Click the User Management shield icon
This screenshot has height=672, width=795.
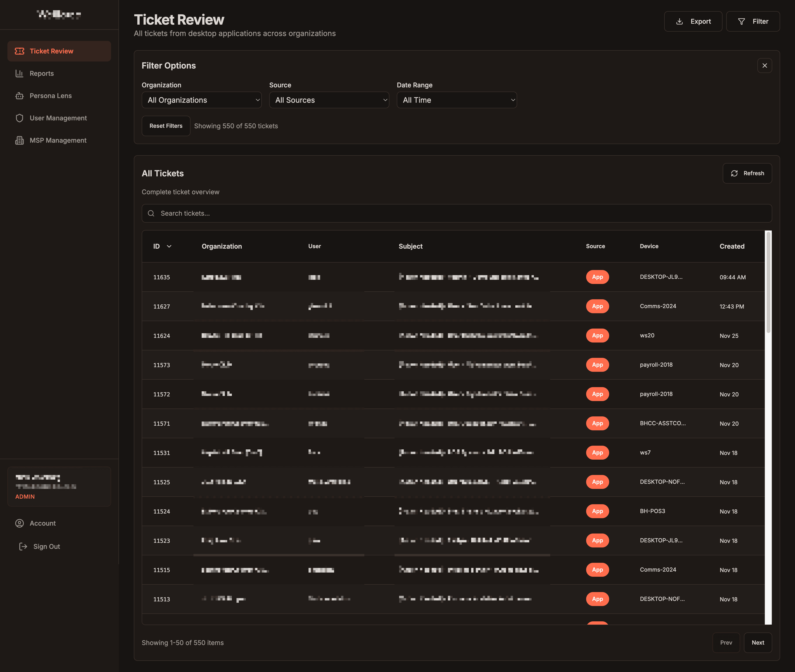tap(20, 118)
